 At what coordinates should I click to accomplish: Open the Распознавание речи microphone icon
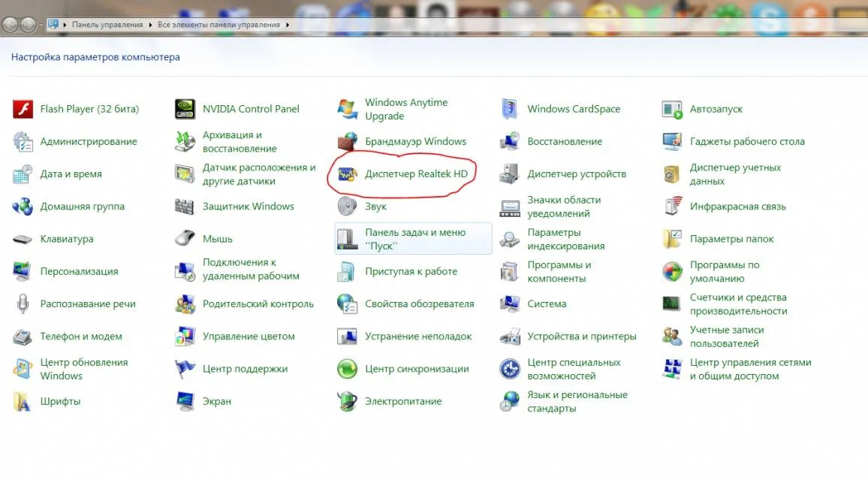click(x=23, y=304)
